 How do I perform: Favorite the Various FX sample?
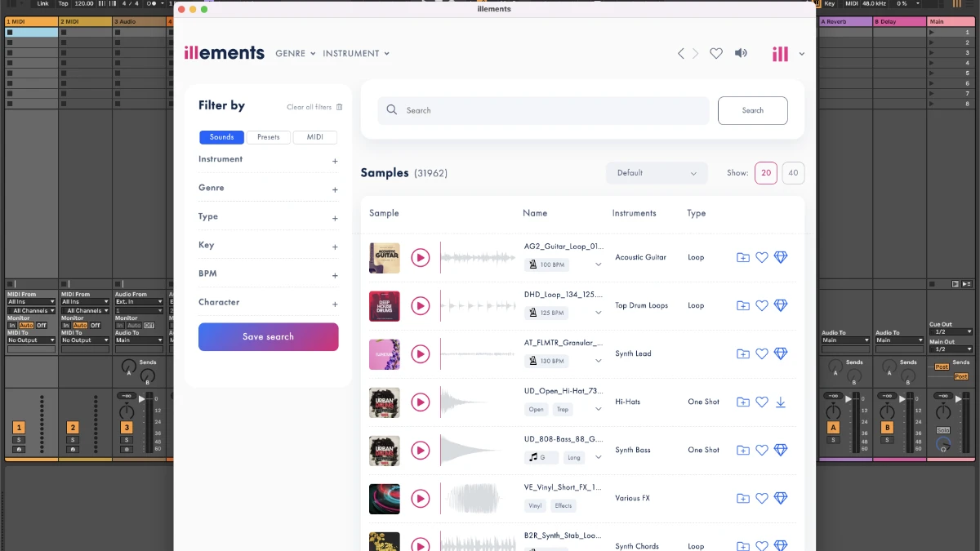762,498
